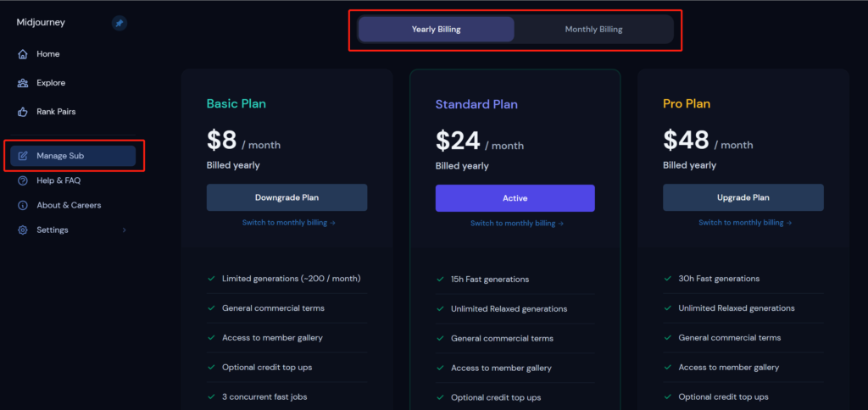
Task: Switch to monthly billing under Standard Plan
Action: tap(517, 224)
